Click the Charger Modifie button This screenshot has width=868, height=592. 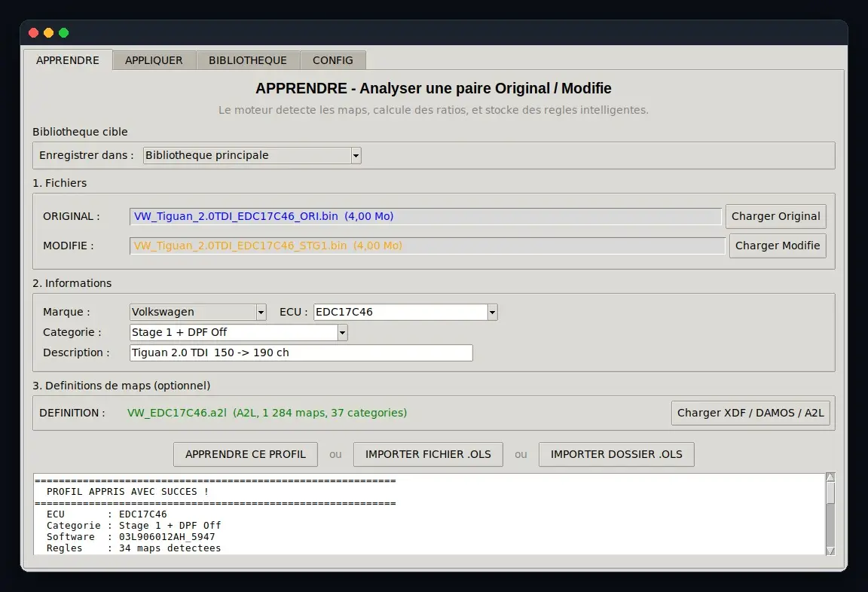pyautogui.click(x=778, y=246)
